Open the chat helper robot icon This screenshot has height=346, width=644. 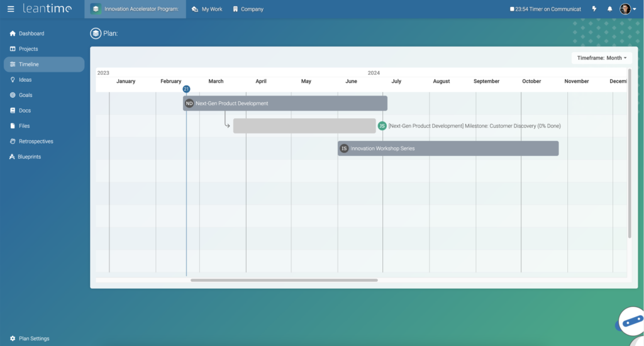coord(631,323)
